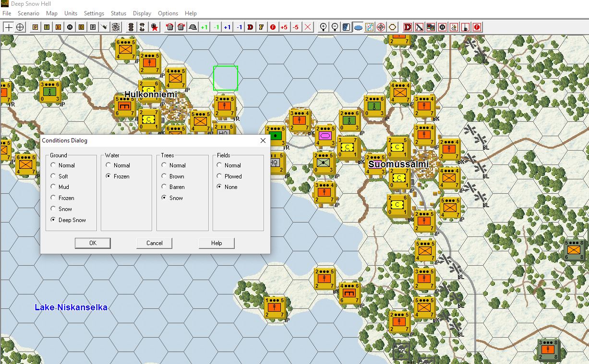
Task: Open the Display menu
Action: click(x=142, y=13)
